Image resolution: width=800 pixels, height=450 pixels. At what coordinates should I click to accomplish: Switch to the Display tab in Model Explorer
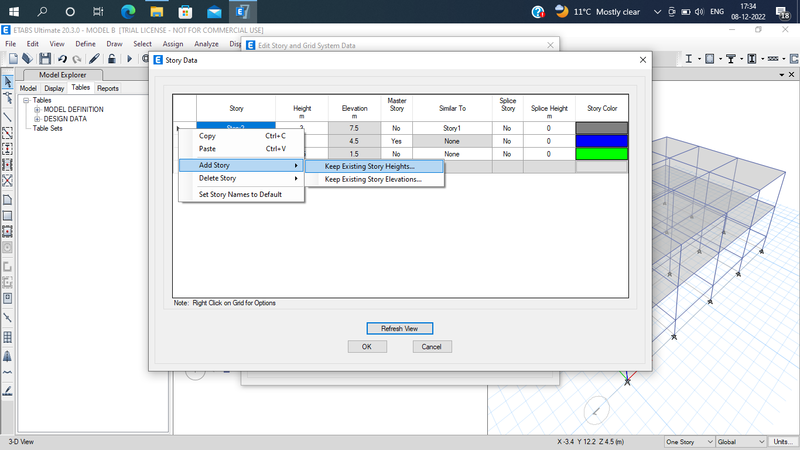tap(54, 88)
